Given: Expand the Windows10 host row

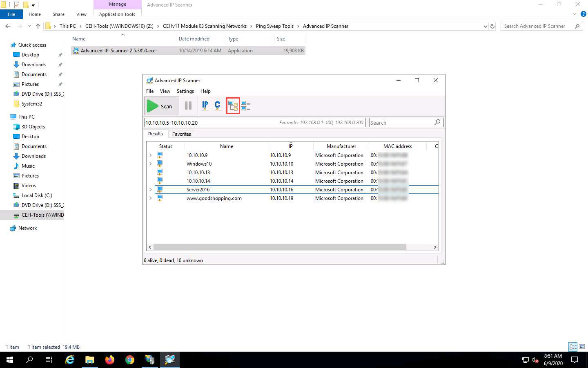Looking at the screenshot, I should tap(151, 164).
